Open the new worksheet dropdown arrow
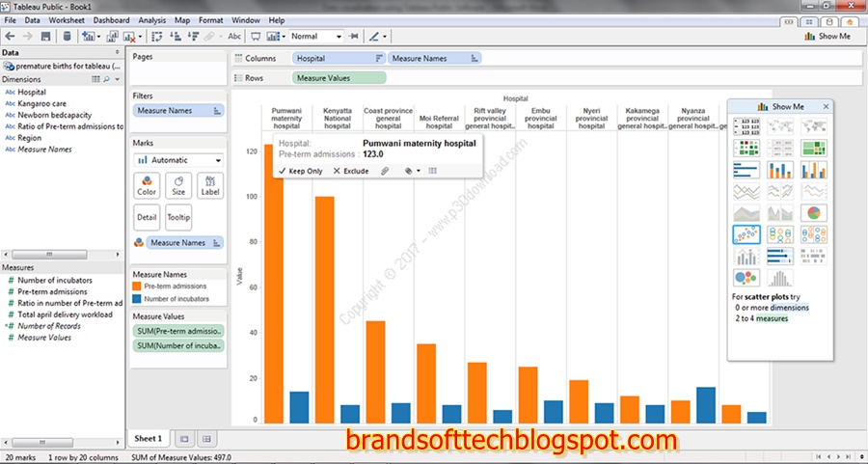868x464 pixels. (x=99, y=37)
